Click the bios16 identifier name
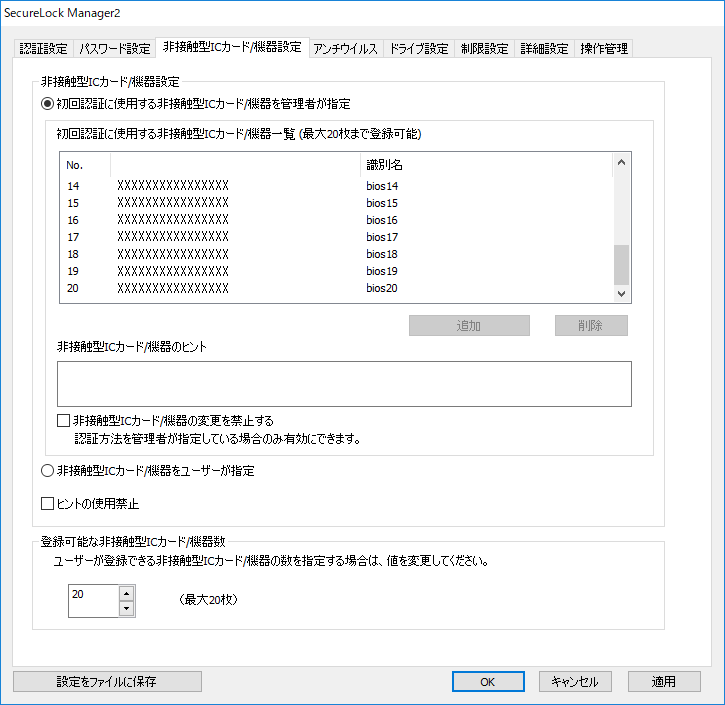 click(382, 220)
